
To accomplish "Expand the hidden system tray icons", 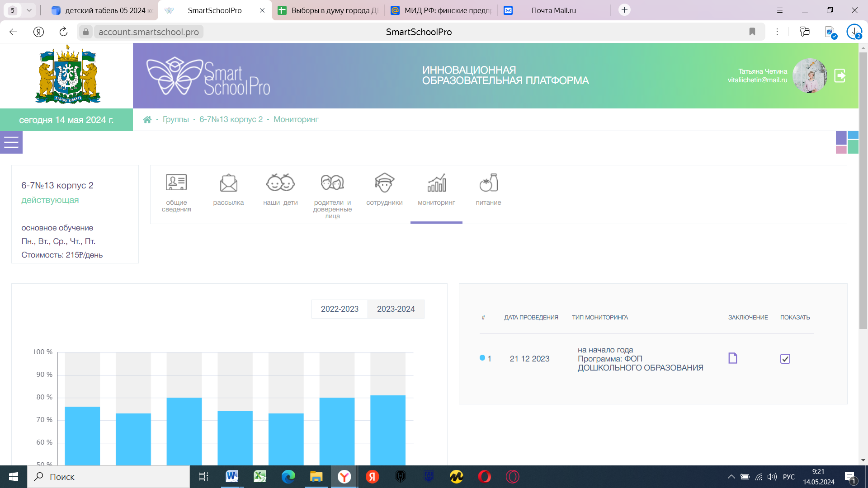I will [731, 477].
